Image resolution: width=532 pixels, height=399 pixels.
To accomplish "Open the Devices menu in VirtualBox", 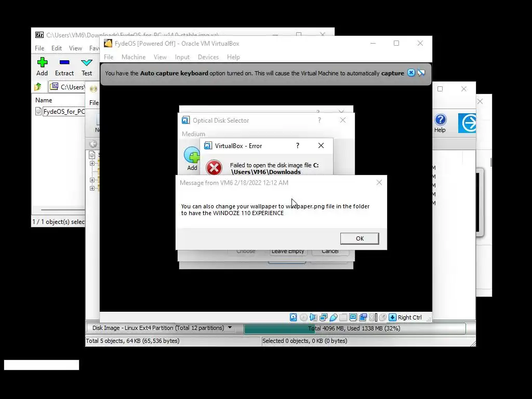I will pyautogui.click(x=208, y=57).
